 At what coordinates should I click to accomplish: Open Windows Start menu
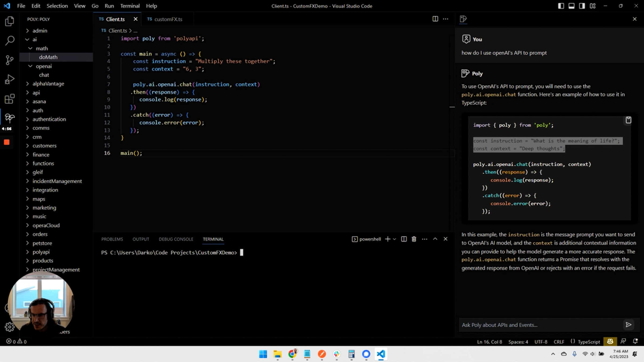coord(263,354)
